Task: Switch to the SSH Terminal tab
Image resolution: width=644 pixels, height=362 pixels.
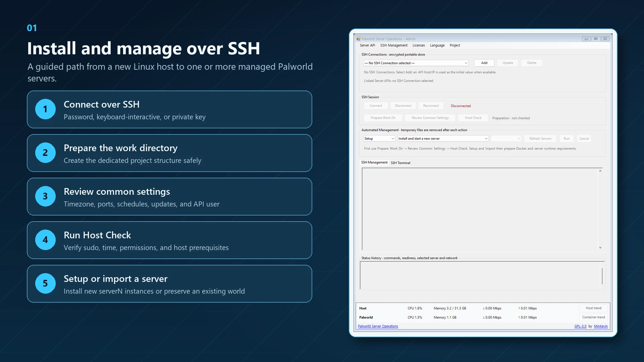Action: coord(400,163)
